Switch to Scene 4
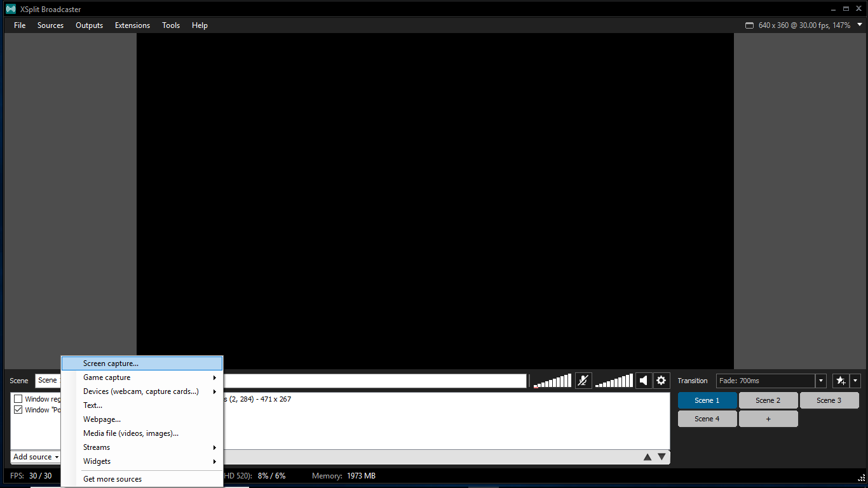868x488 pixels. point(707,419)
